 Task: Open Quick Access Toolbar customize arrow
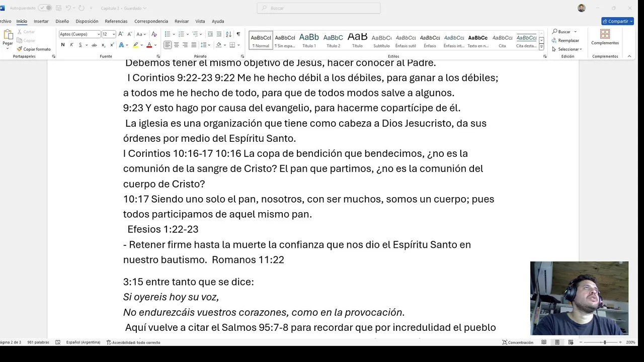pyautogui.click(x=91, y=9)
